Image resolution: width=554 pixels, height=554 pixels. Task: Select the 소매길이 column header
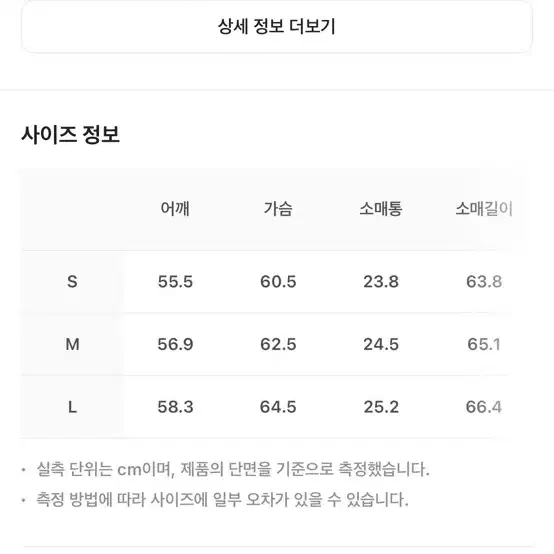click(484, 208)
